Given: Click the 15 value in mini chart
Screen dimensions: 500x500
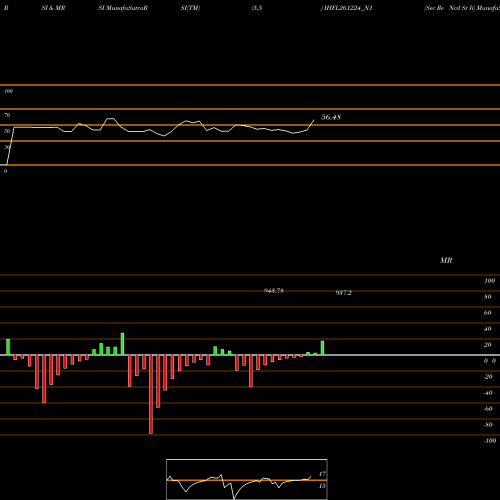Looking at the screenshot, I should [322, 486].
